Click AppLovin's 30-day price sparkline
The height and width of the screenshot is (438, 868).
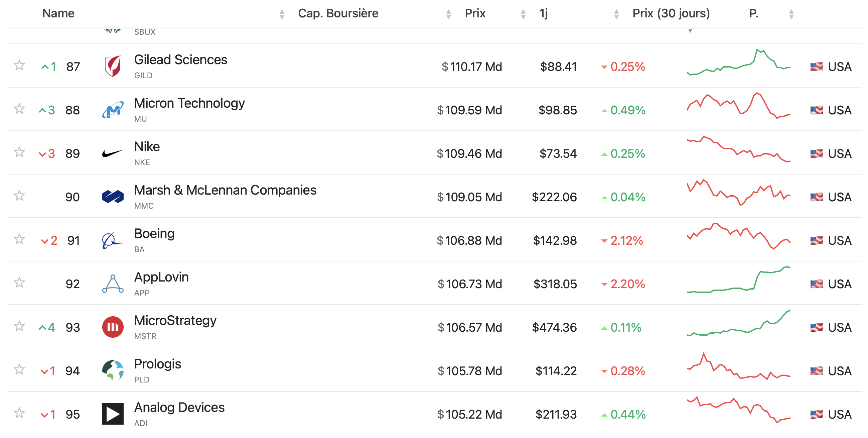[738, 280]
